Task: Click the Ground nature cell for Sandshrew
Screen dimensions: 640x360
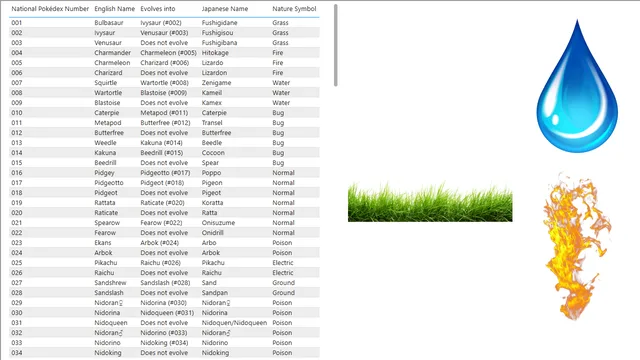Action: [283, 283]
